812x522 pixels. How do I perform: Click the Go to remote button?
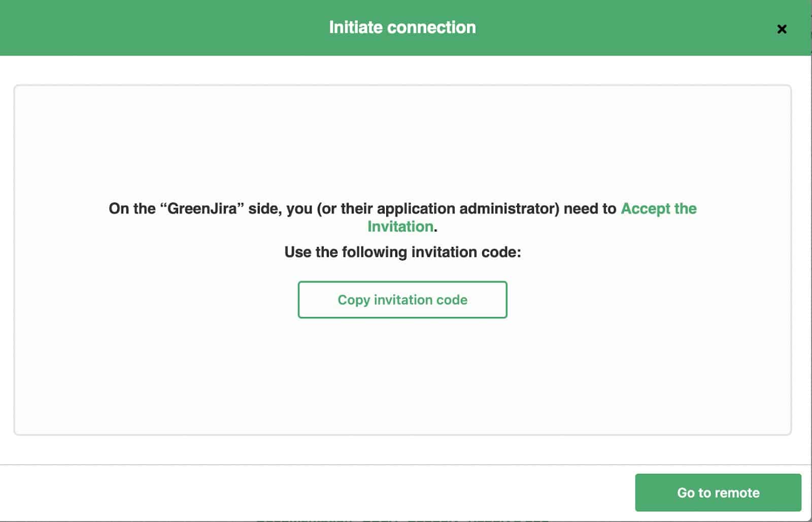coord(718,493)
